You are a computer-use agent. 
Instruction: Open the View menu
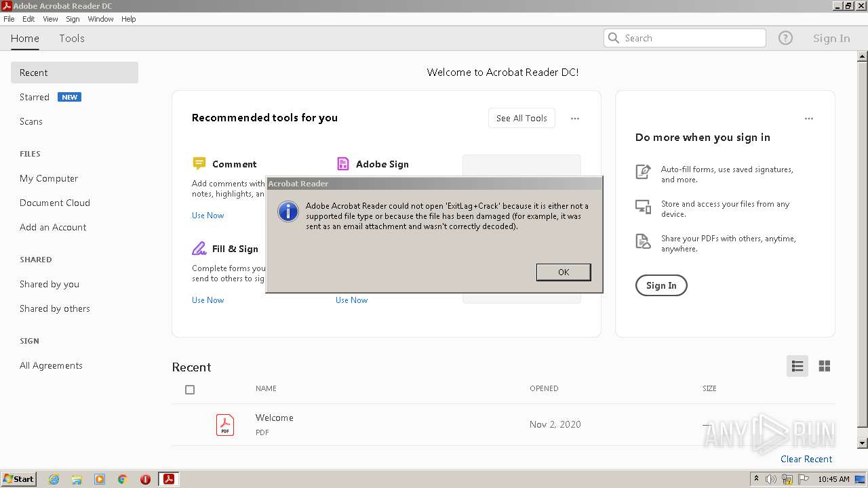[x=50, y=19]
